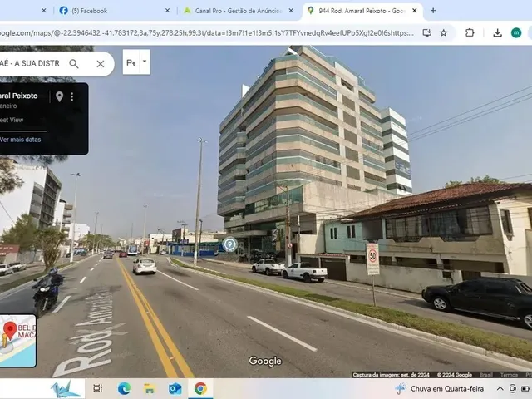532x399 pixels.
Task: Select the 944 Rod. Amaral Peixoto tab
Action: click(362, 11)
